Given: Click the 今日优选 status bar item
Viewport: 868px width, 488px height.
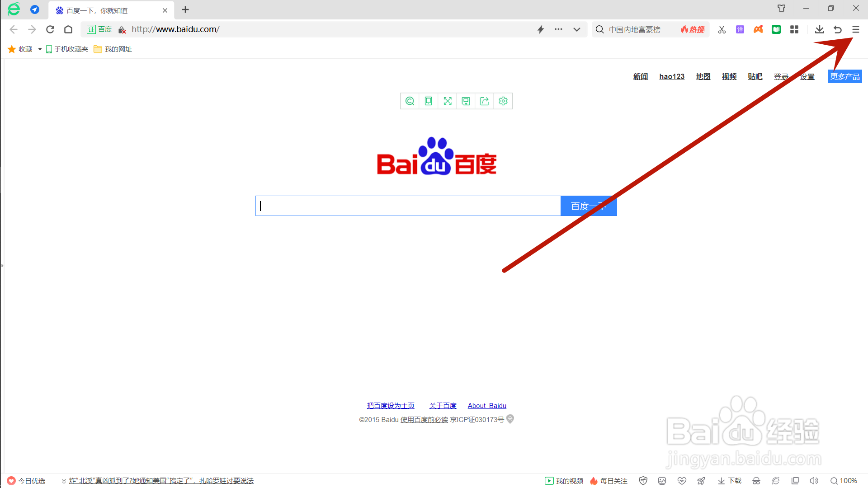Looking at the screenshot, I should 26,481.
